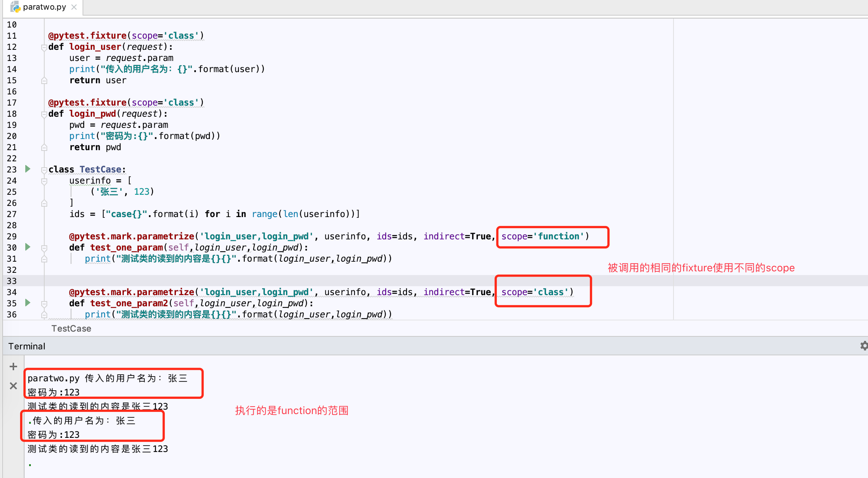Click the Terminal panel title
The height and width of the screenshot is (478, 868).
pyautogui.click(x=26, y=346)
